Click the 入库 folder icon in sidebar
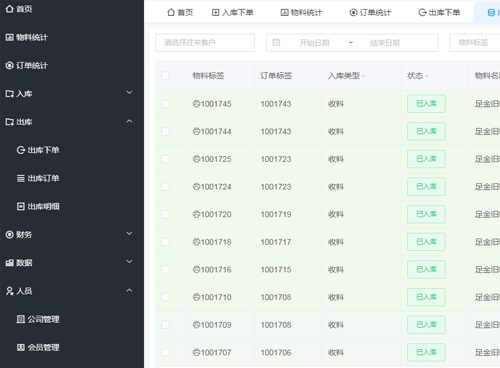500x368 pixels. 10,94
